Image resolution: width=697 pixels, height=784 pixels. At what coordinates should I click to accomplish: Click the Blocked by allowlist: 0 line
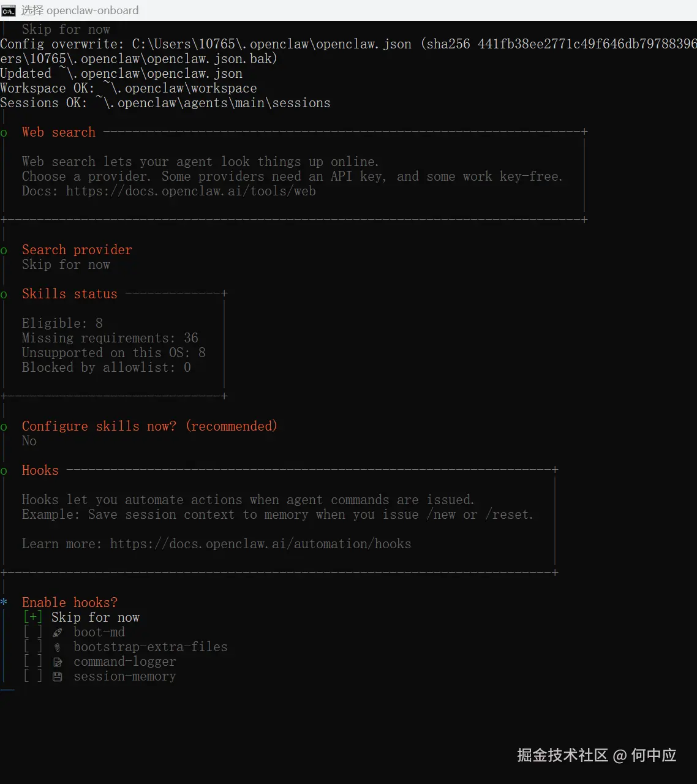pyautogui.click(x=107, y=367)
